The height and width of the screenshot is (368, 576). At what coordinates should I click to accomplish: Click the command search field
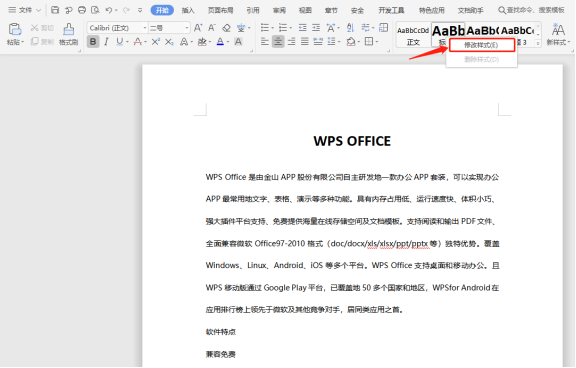tap(531, 10)
